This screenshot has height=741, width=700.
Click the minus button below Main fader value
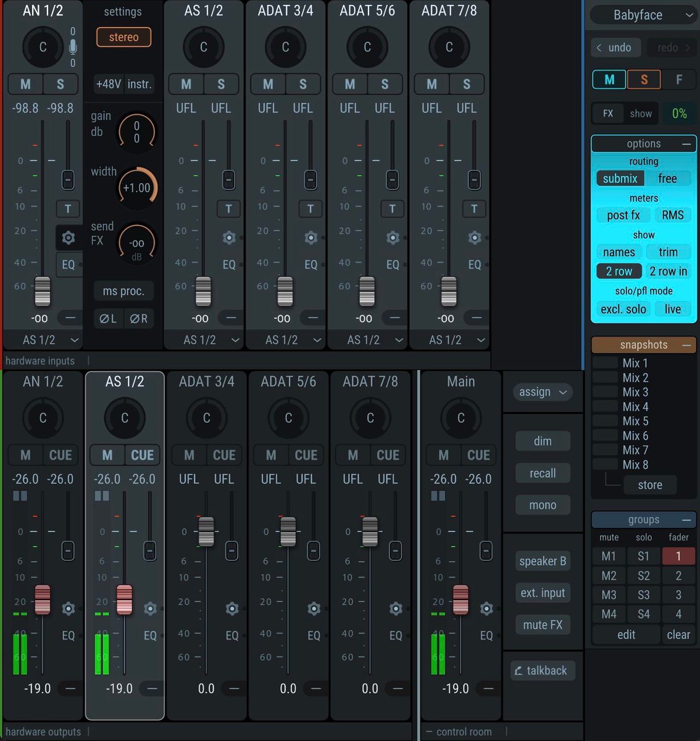[x=488, y=688]
